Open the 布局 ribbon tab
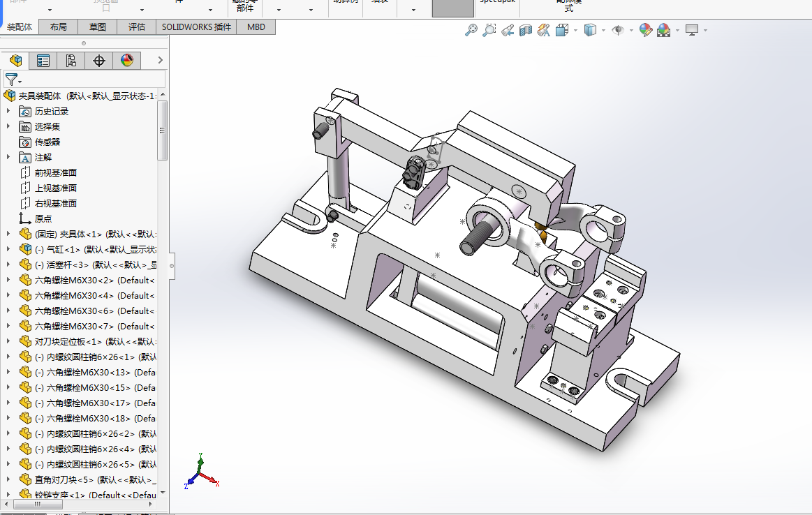Image resolution: width=812 pixels, height=515 pixels. tap(59, 27)
